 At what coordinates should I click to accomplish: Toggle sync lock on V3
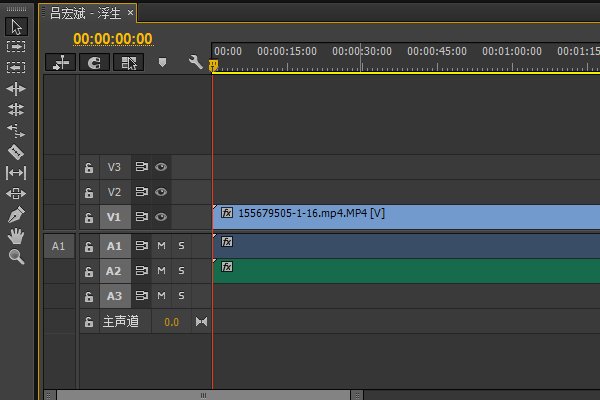142,167
